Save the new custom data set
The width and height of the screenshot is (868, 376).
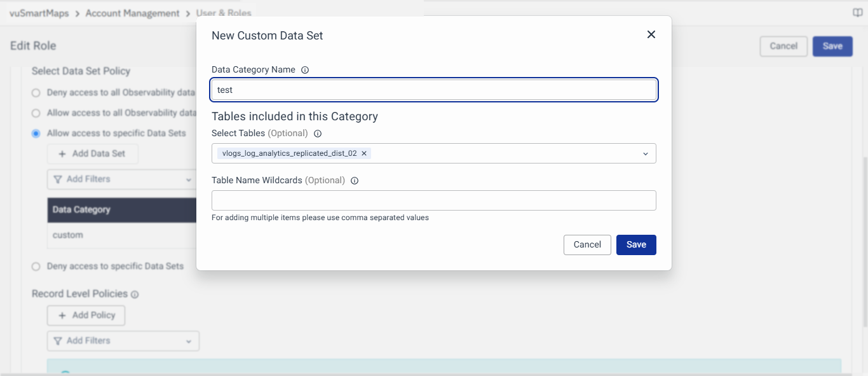point(636,245)
